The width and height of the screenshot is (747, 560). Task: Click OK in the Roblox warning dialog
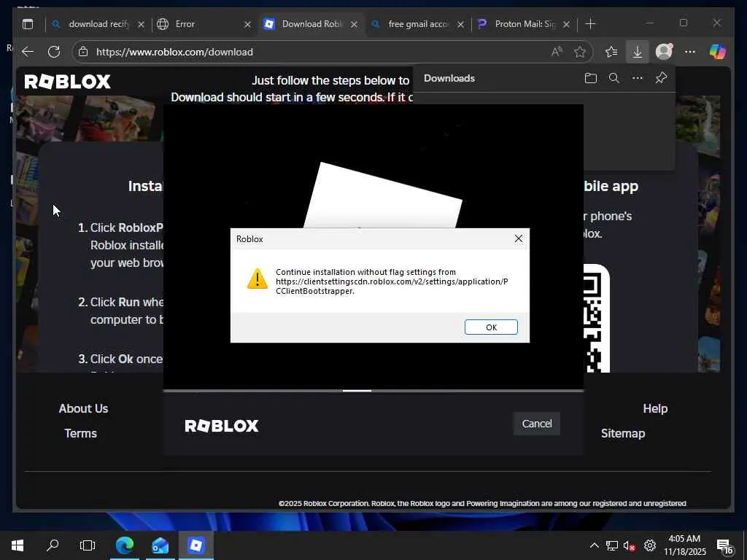coord(491,327)
